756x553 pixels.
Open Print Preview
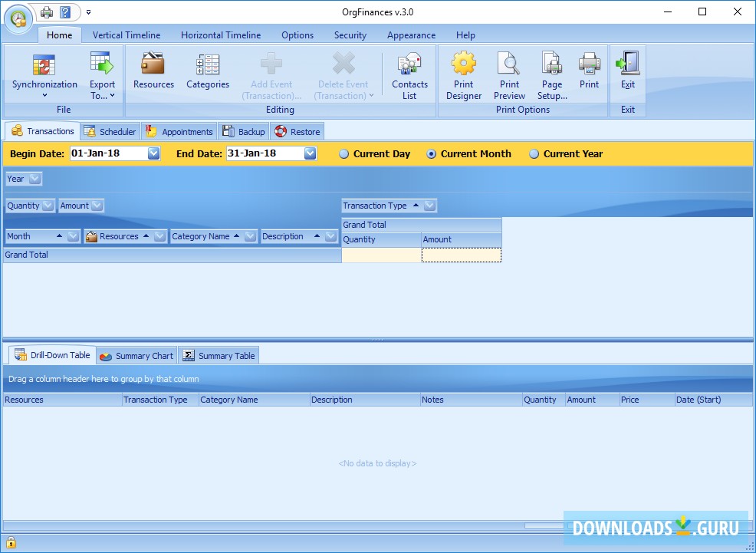509,76
